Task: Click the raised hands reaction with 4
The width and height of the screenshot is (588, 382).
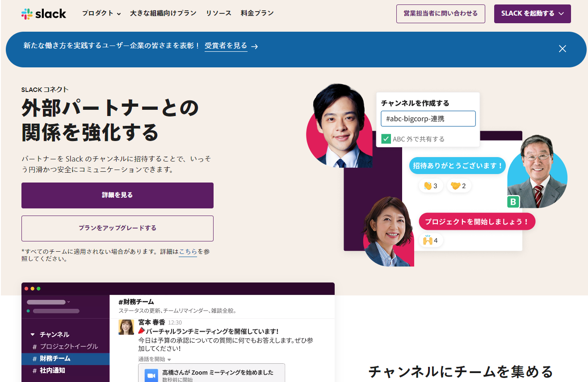Action: tap(431, 241)
